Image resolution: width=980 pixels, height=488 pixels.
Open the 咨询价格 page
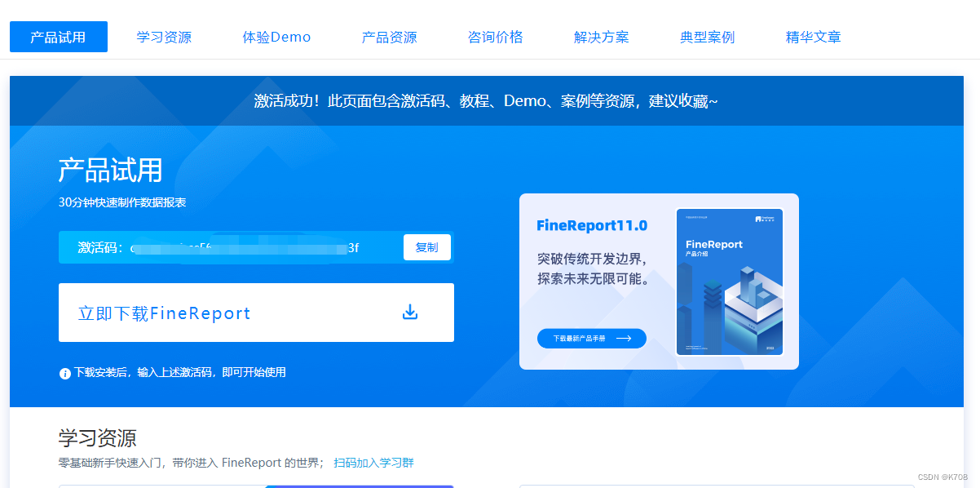496,36
